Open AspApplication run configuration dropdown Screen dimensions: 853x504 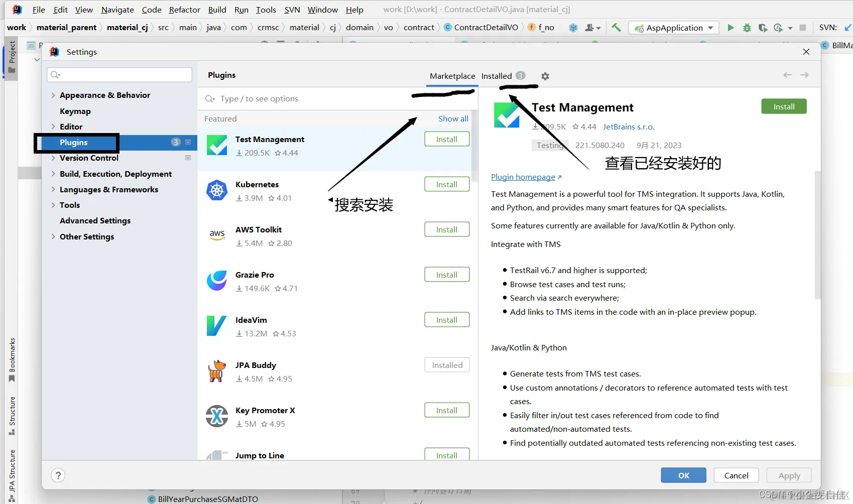point(674,28)
